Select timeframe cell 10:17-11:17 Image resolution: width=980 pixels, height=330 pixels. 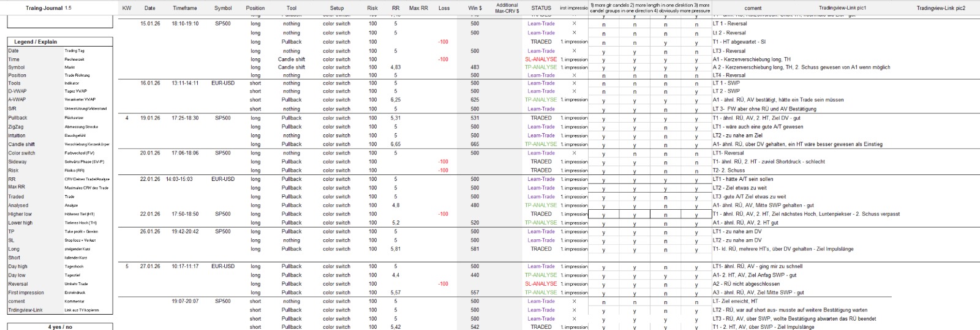(x=185, y=266)
